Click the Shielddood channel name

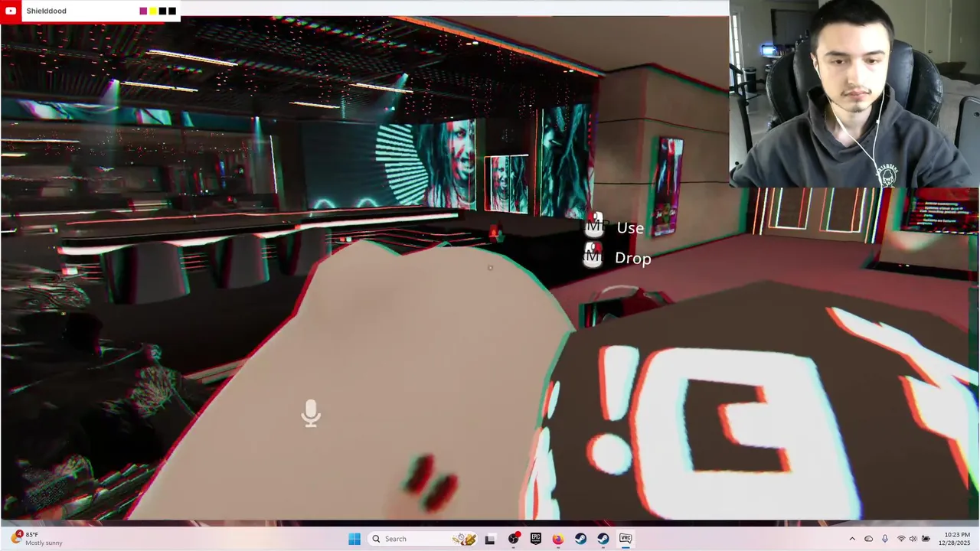point(46,11)
